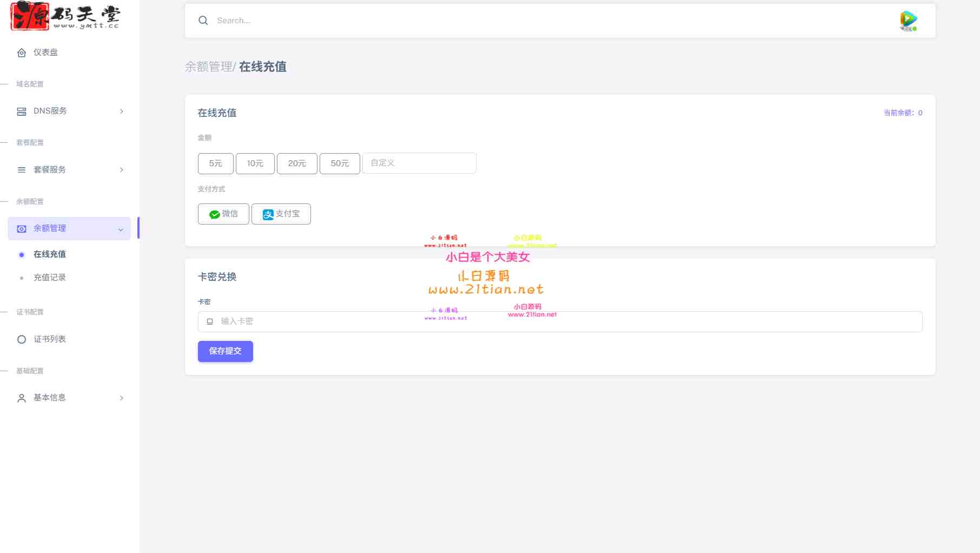The image size is (980, 553).
Task: Select the 在线充值 item under 余额管理
Action: (49, 254)
